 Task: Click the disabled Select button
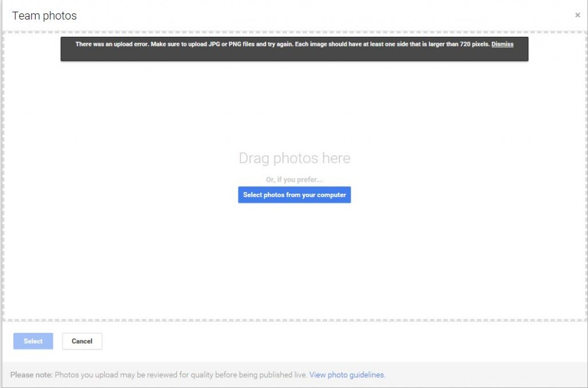(x=33, y=341)
